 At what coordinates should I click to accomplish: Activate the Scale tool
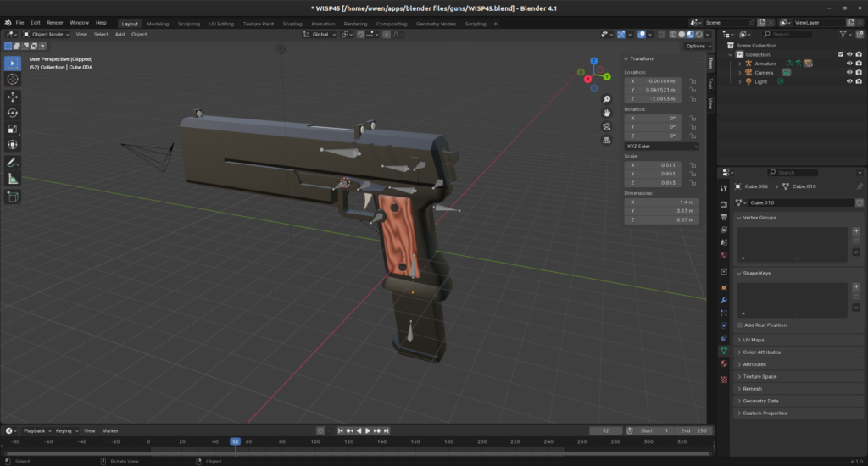tap(12, 129)
